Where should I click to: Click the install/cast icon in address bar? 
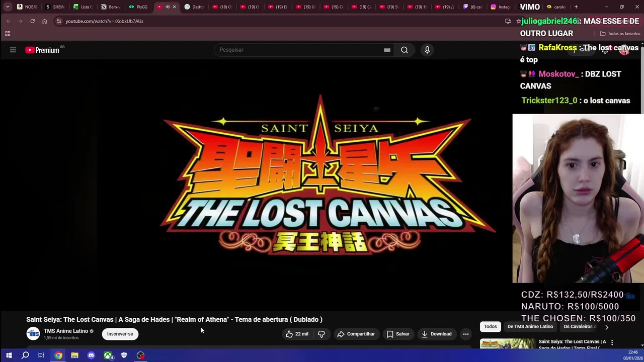point(508,21)
